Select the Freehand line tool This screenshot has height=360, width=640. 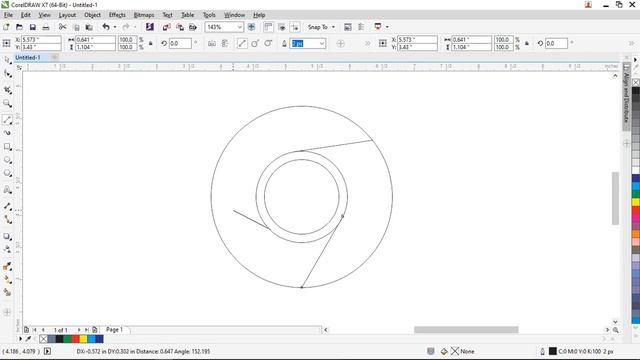coord(7,120)
